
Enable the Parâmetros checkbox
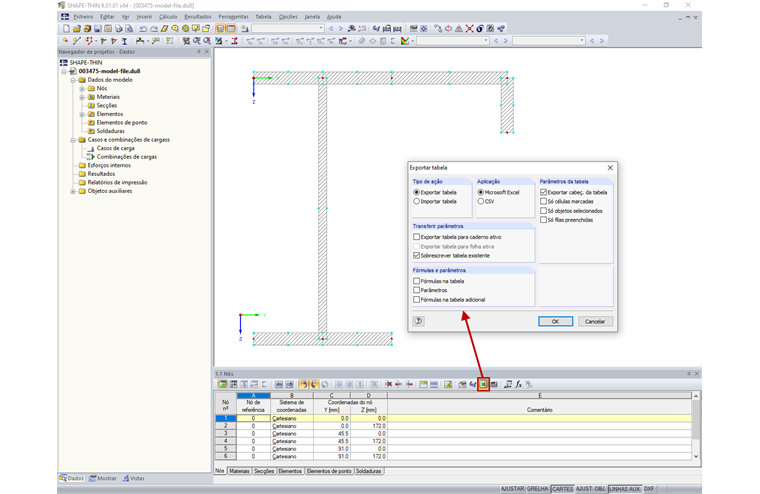point(416,290)
